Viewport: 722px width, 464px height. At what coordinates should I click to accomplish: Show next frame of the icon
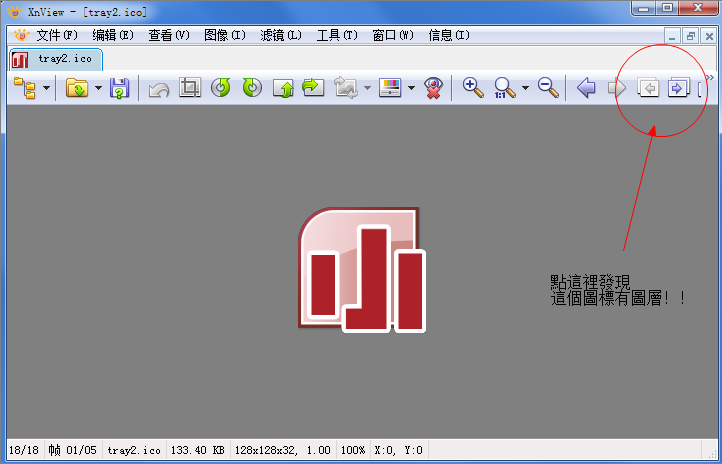[678, 87]
